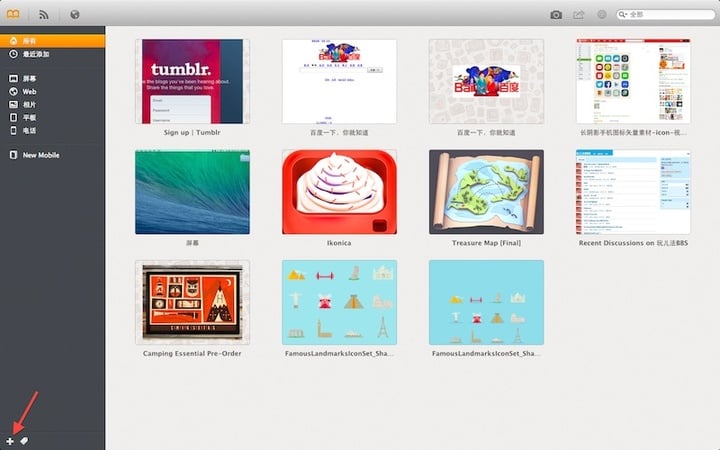720x450 pixels.
Task: Select 所有 in the sidebar
Action: click(29, 40)
